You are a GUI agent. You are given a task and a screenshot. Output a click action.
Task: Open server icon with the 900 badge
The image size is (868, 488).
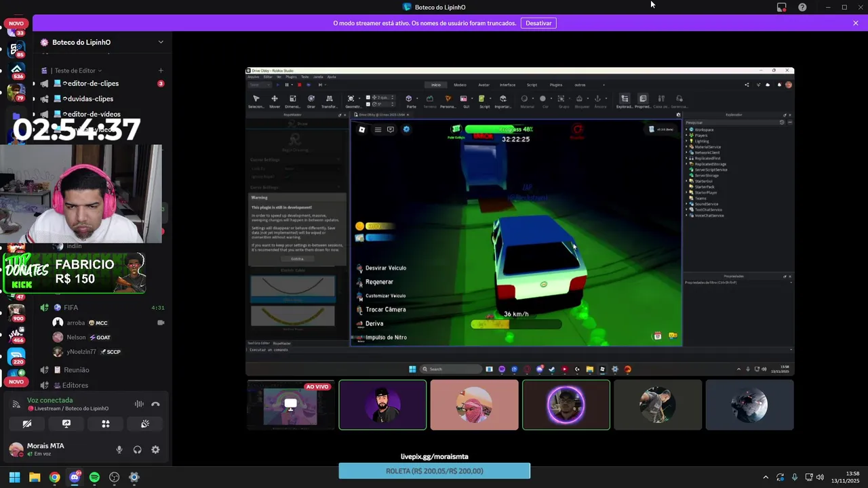coord(16,312)
